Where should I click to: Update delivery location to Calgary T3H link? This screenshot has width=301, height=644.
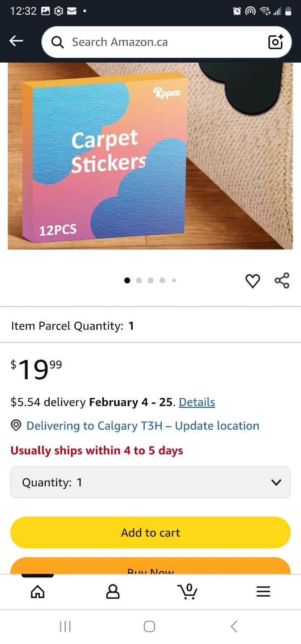[x=142, y=426]
